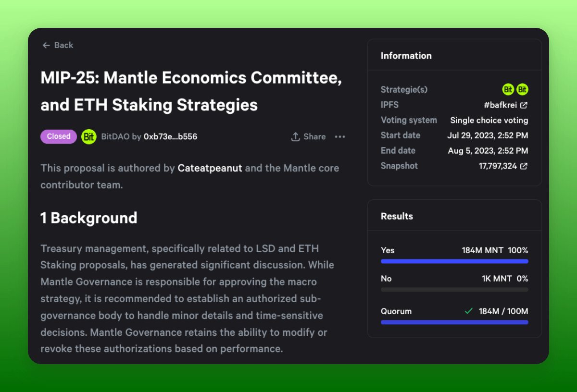Click the "Yes" result label

388,250
